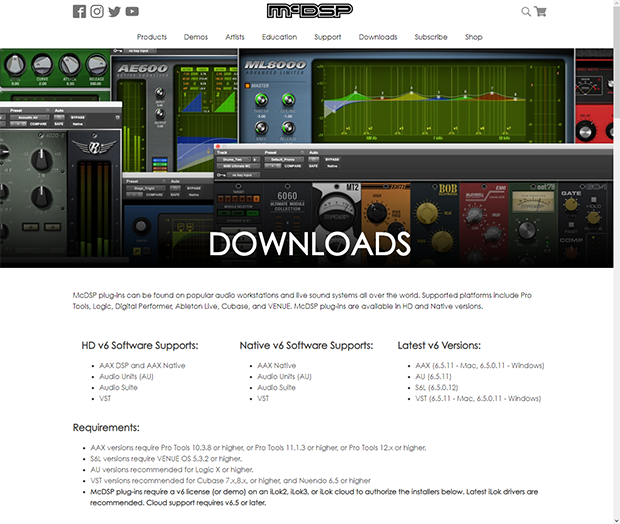This screenshot has width=620, height=524.
Task: Click 'AAX (6.5.11 - Mac, 6.5.0.11 - Windows)'
Action: pyautogui.click(x=480, y=365)
